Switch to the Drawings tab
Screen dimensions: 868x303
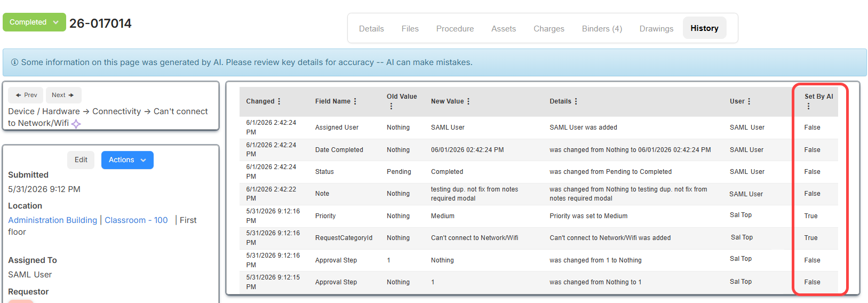click(x=656, y=29)
